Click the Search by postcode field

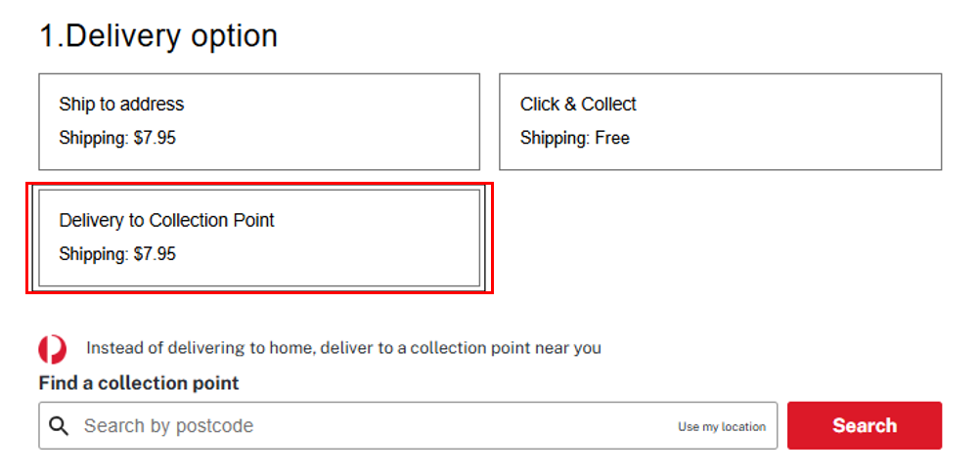tap(372, 426)
